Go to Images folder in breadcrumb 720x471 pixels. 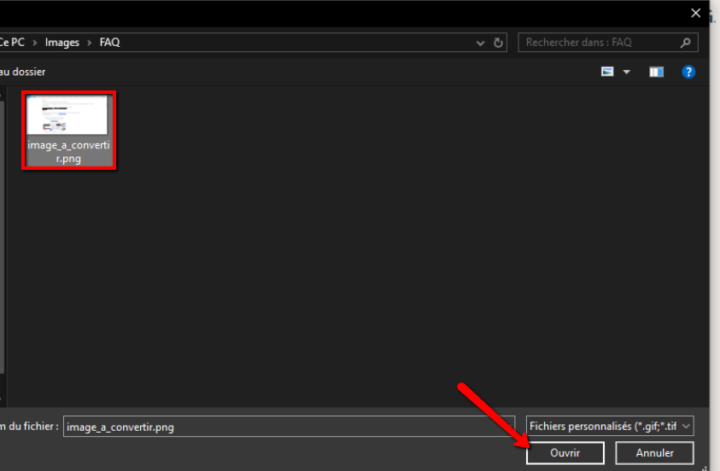62,43
